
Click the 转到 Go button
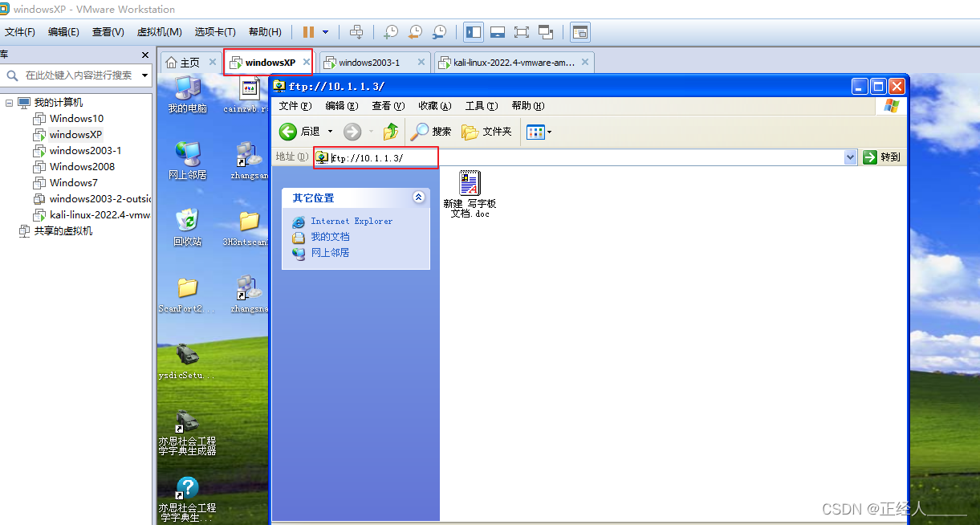point(882,157)
